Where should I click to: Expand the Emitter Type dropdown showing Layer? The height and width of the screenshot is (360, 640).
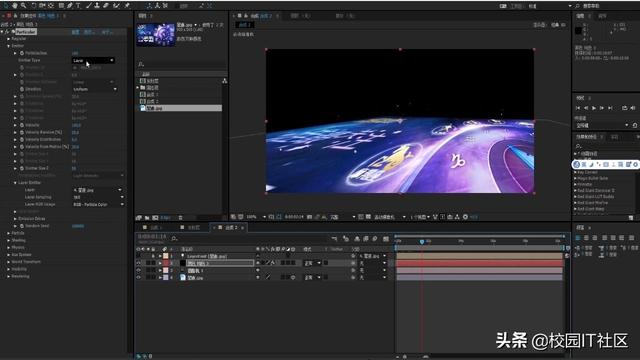(93, 60)
